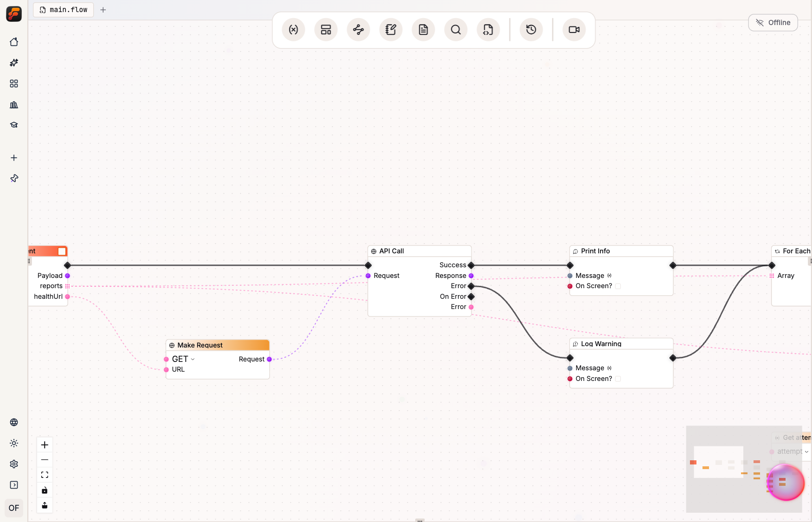
Task: Go to Home in the sidebar
Action: (x=14, y=42)
